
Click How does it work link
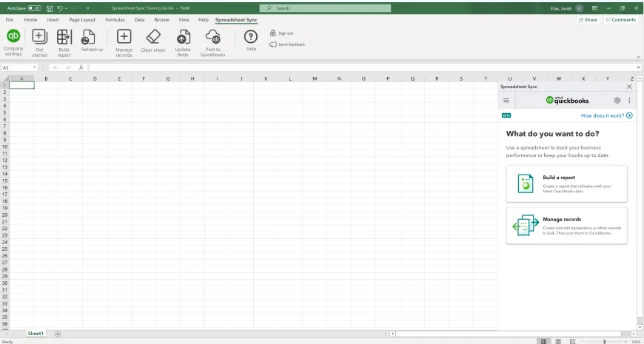(607, 115)
